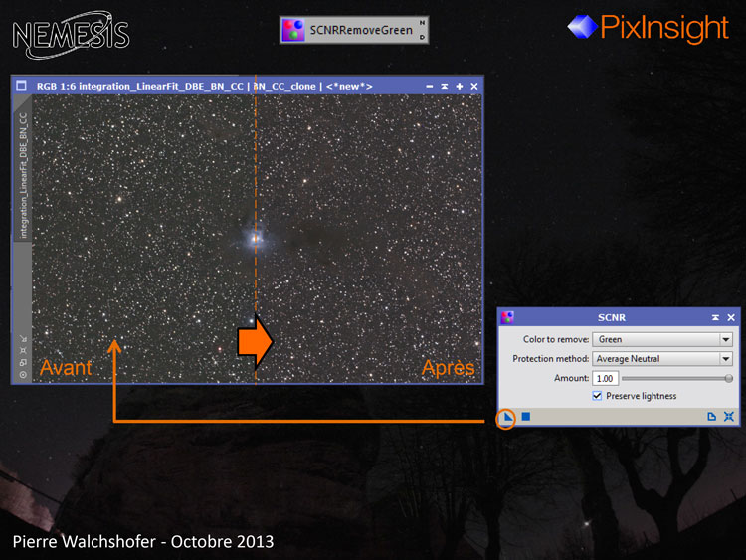Click the New Instance triangle icon in SCNR

(x=508, y=417)
